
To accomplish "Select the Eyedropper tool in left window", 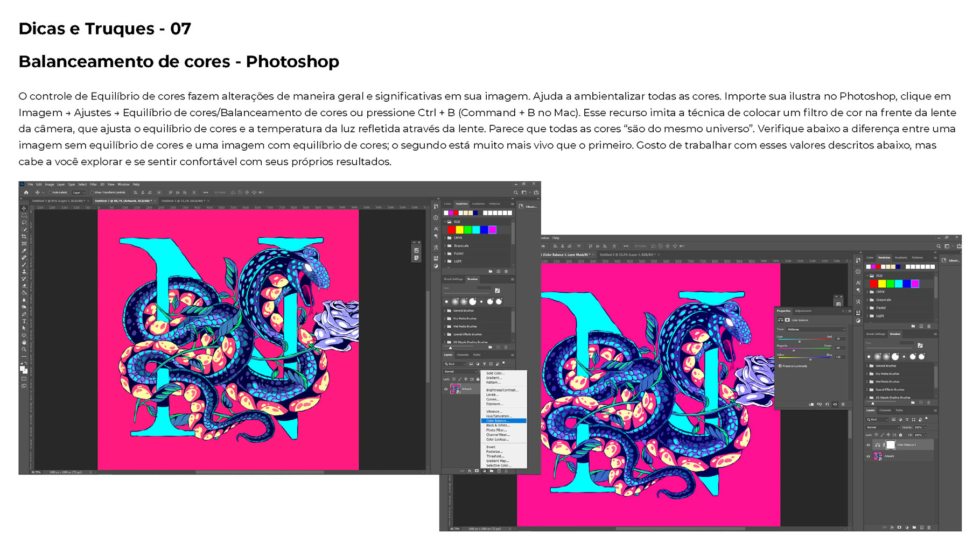I will click(x=24, y=250).
